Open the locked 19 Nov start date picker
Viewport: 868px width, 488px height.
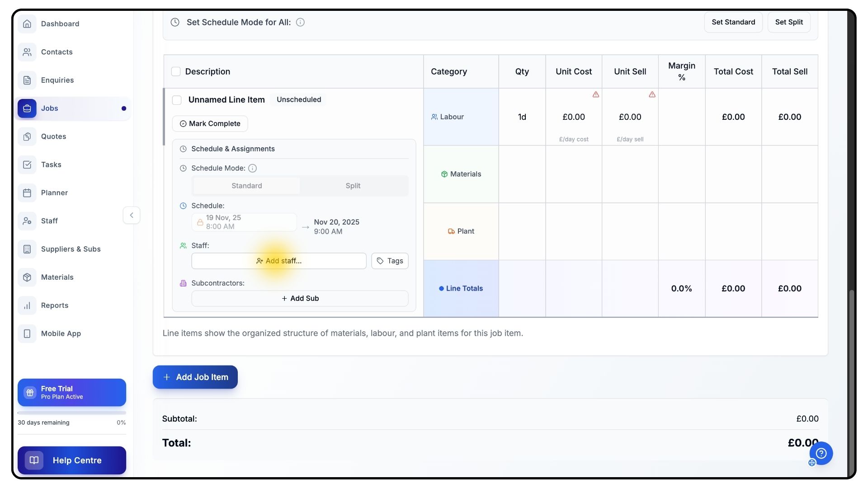point(244,222)
